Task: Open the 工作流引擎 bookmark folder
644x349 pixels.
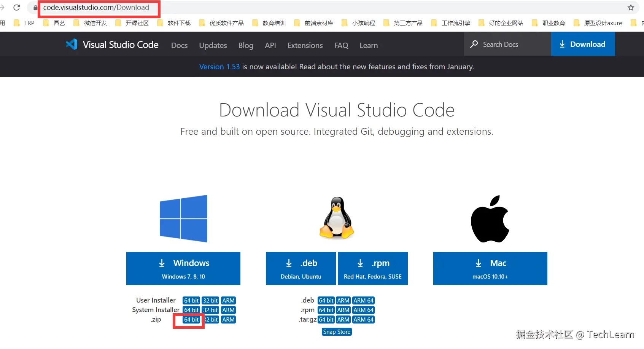Action: coord(451,23)
